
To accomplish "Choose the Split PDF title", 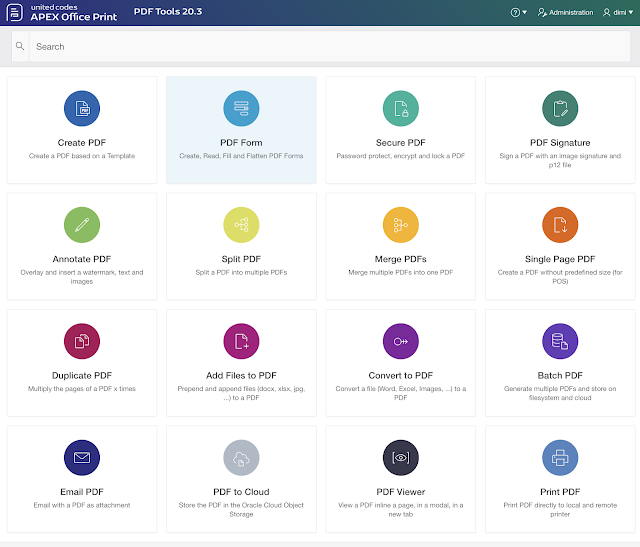I will tap(241, 259).
